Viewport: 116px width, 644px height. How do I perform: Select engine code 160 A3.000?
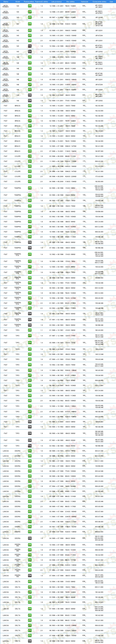(x=99, y=330)
